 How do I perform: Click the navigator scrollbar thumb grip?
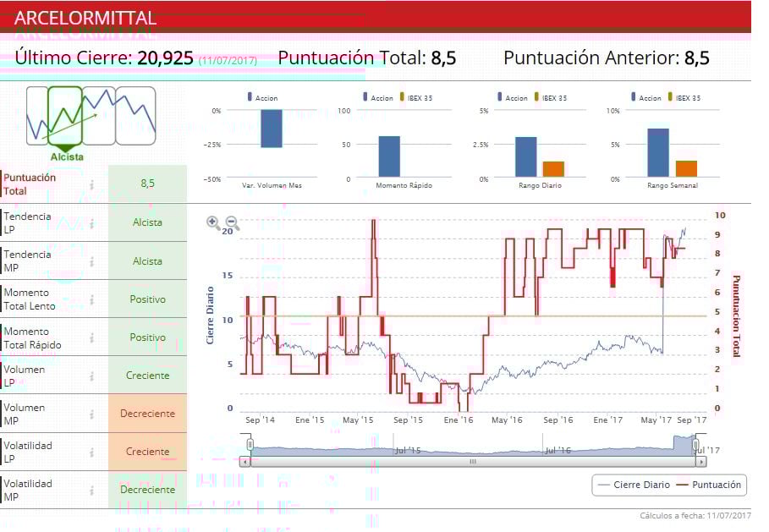click(x=473, y=462)
